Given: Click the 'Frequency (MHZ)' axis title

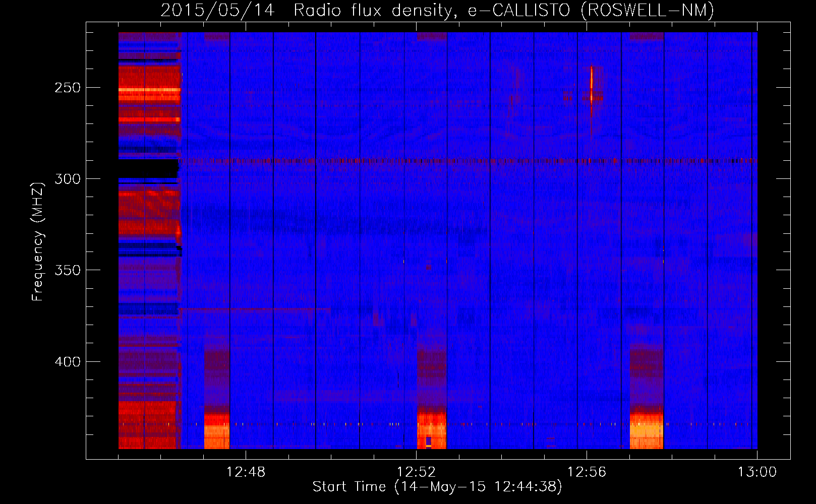Looking at the screenshot, I should pos(38,241).
